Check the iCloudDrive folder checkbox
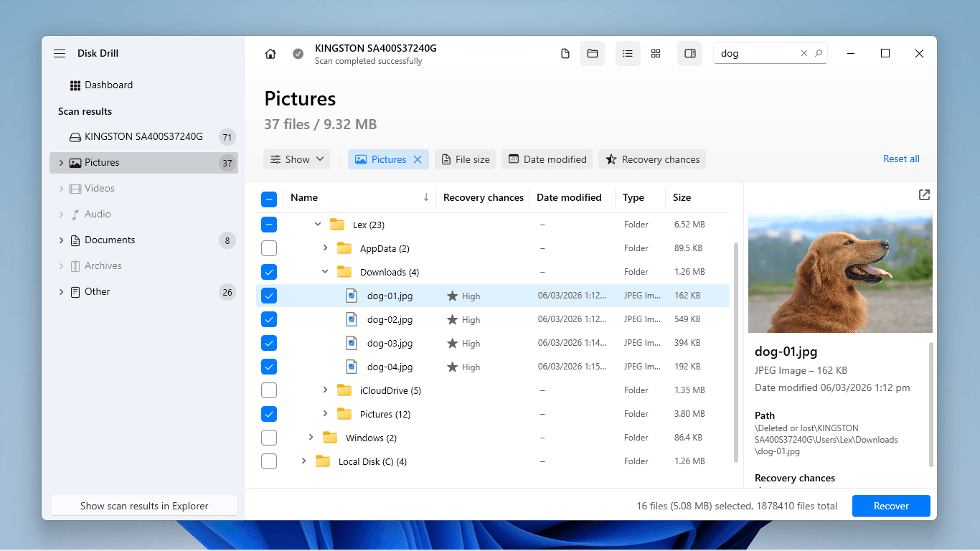 [269, 390]
